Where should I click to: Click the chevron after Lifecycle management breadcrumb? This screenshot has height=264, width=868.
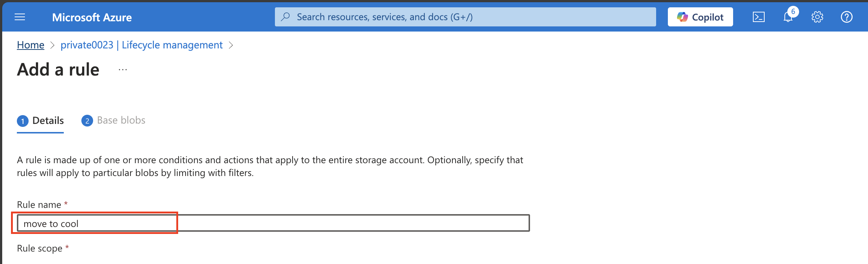point(231,45)
